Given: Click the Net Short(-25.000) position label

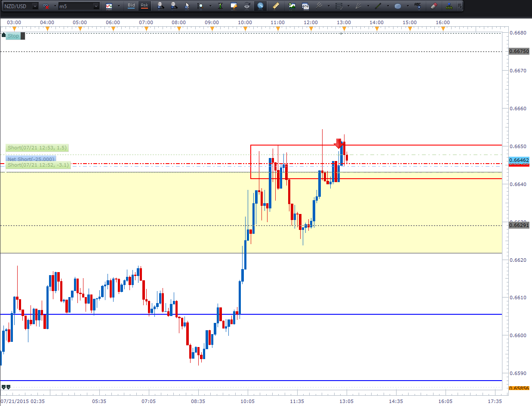Looking at the screenshot, I should coord(31,159).
